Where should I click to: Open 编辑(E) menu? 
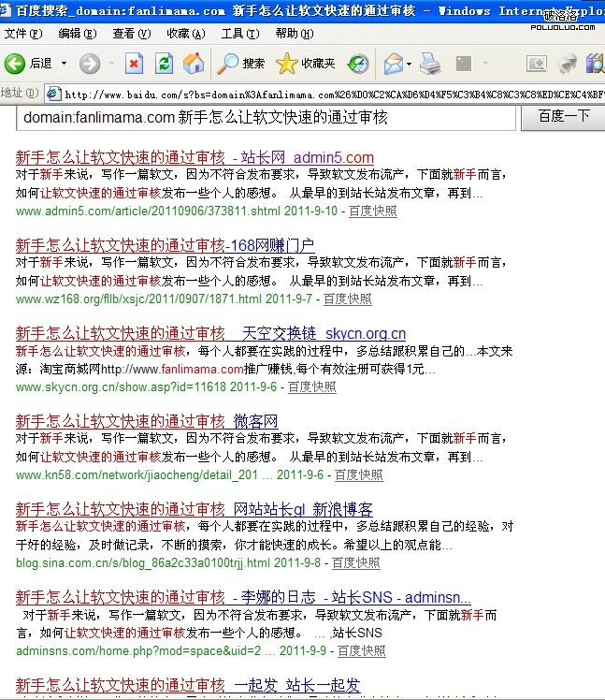pos(78,34)
